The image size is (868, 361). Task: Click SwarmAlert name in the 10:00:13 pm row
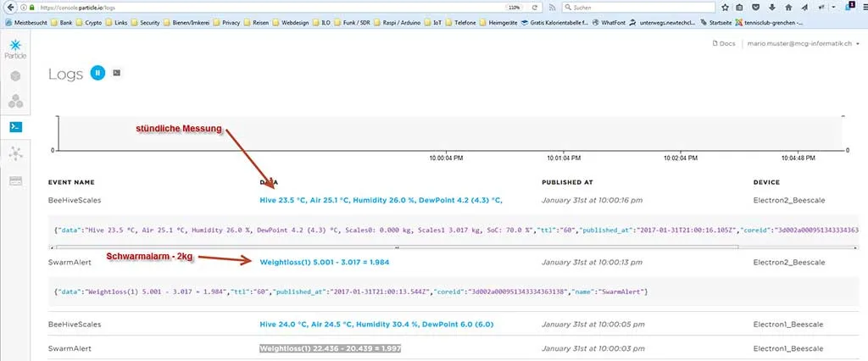[x=70, y=262]
